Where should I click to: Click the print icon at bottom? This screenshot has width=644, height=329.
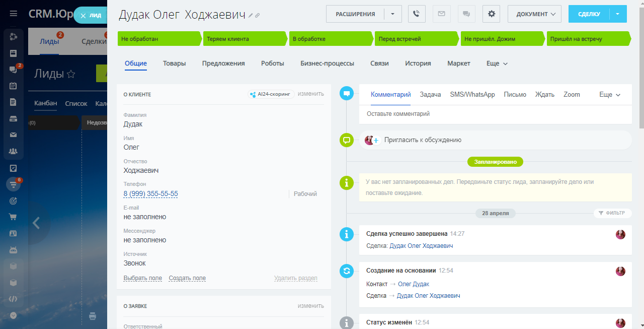coord(93,316)
